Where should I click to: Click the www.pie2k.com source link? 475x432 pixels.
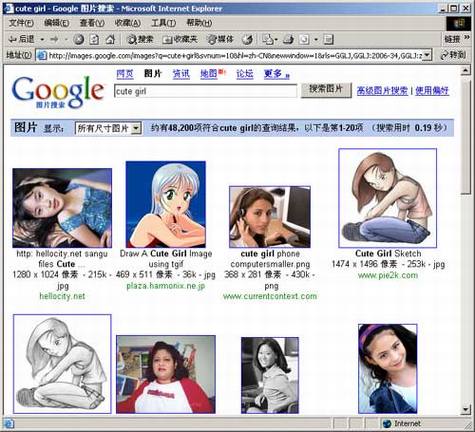coord(388,275)
